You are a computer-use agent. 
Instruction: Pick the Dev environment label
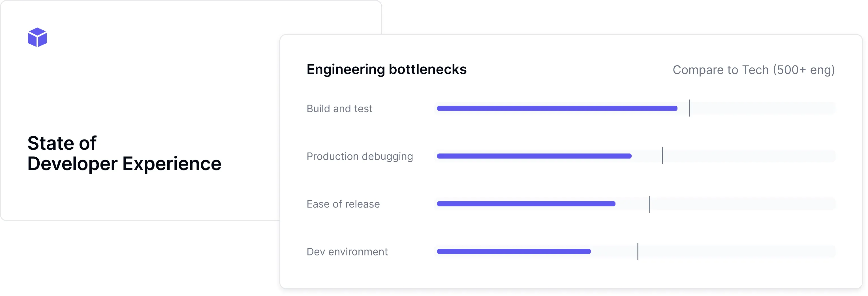click(347, 251)
